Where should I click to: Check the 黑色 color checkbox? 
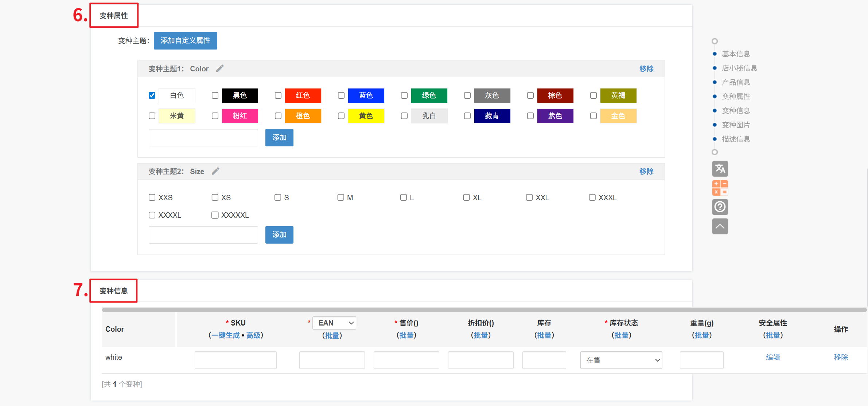click(215, 95)
